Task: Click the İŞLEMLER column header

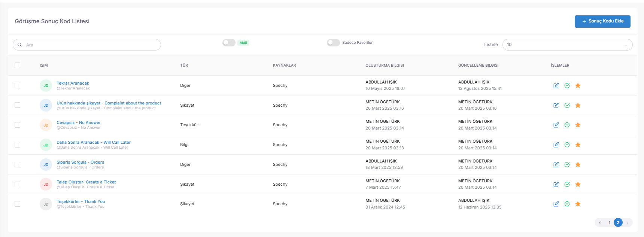Action: 560,66
